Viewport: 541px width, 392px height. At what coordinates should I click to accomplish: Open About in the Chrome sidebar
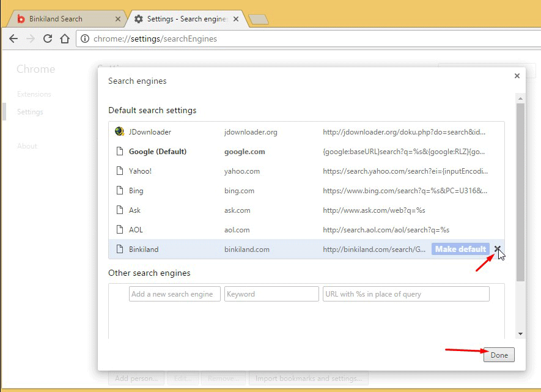click(27, 146)
